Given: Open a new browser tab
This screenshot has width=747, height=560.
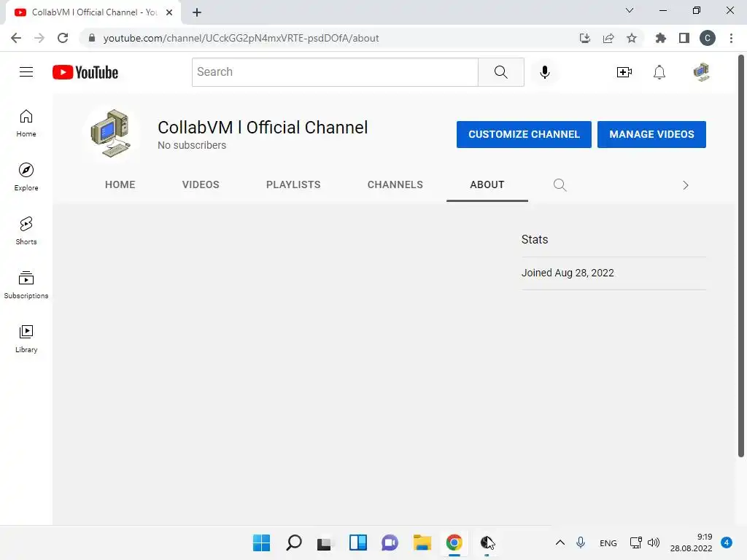Looking at the screenshot, I should [x=197, y=12].
